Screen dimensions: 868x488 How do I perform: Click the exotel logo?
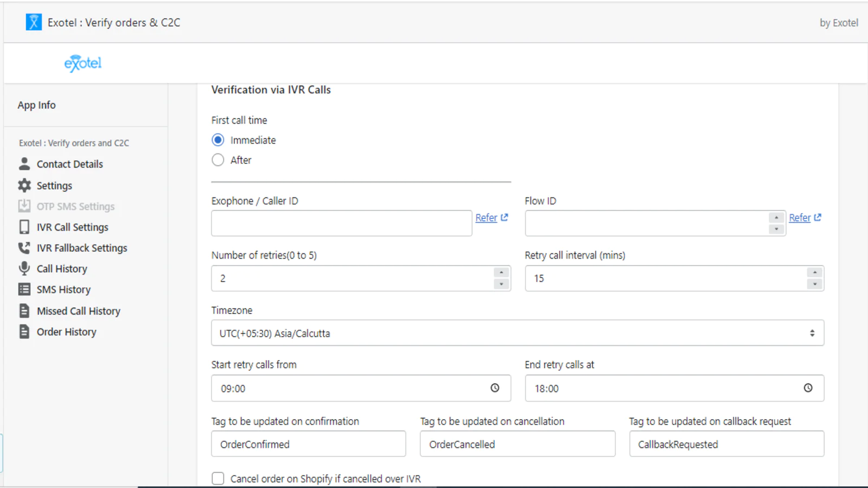(x=83, y=63)
